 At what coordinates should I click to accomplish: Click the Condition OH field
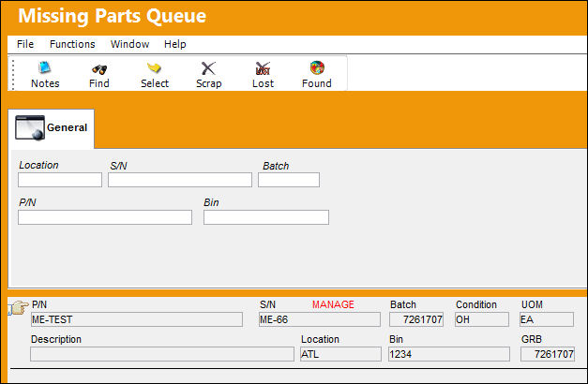(482, 319)
